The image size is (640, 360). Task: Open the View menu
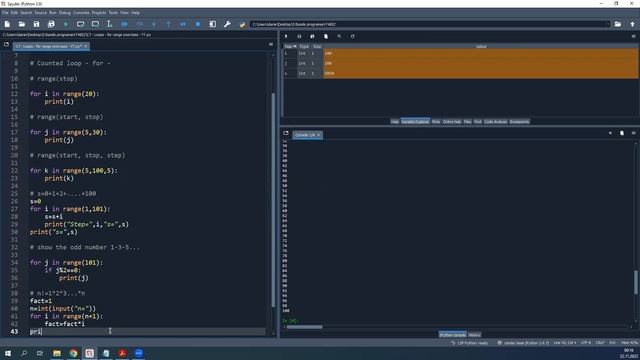pos(124,13)
